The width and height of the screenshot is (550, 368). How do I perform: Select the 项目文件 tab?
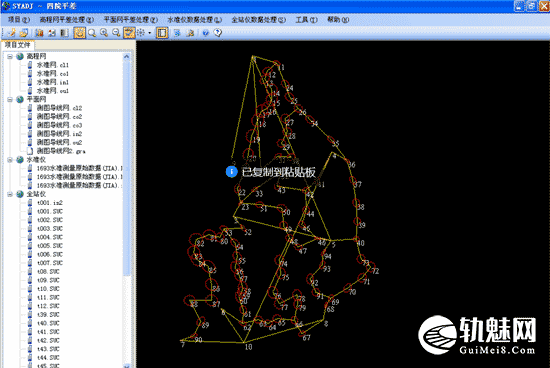[x=18, y=45]
